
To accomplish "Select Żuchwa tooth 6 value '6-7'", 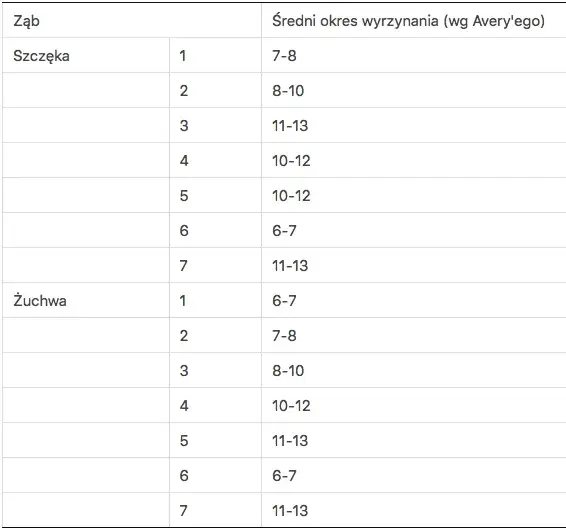I will tap(284, 476).
